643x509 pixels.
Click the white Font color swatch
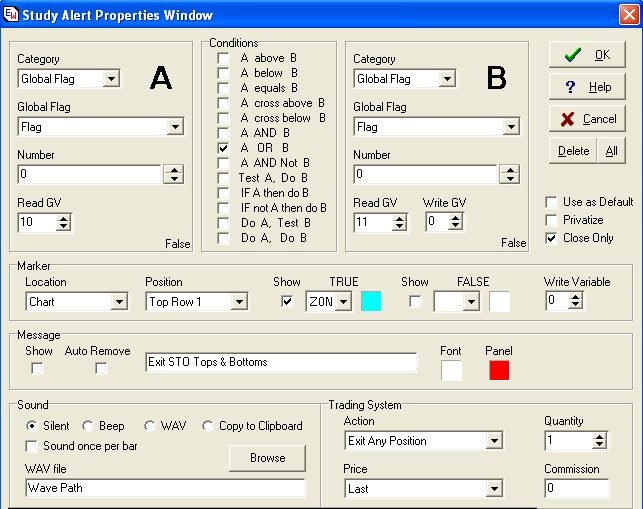click(x=452, y=370)
